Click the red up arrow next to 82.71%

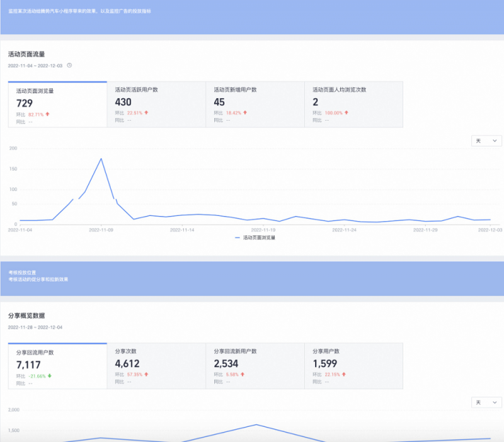(x=47, y=114)
